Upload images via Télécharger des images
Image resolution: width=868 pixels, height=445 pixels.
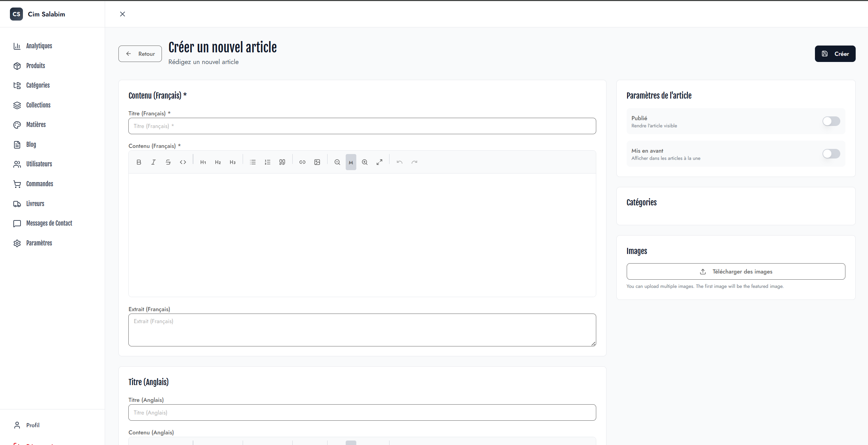(x=735, y=271)
